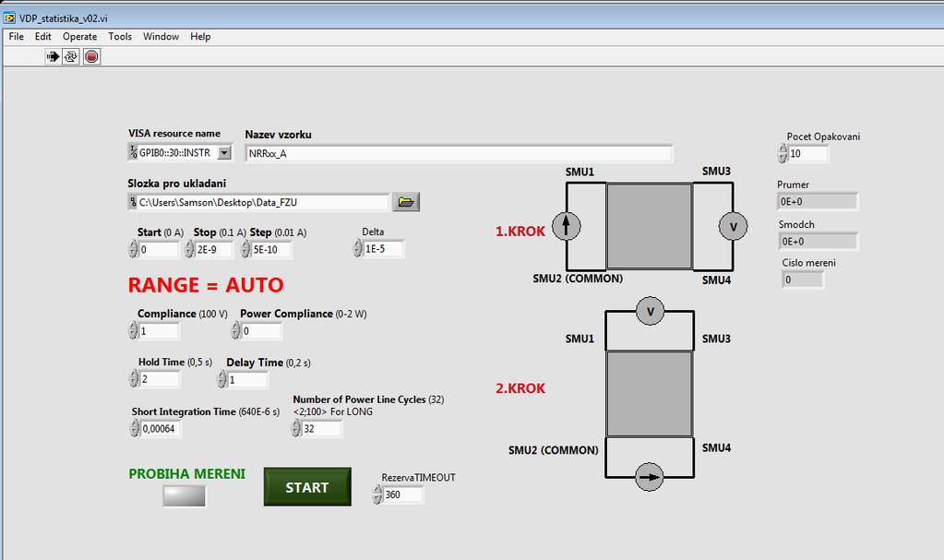Click the Compliance stepper arrows
The height and width of the screenshot is (560, 944).
(x=133, y=330)
